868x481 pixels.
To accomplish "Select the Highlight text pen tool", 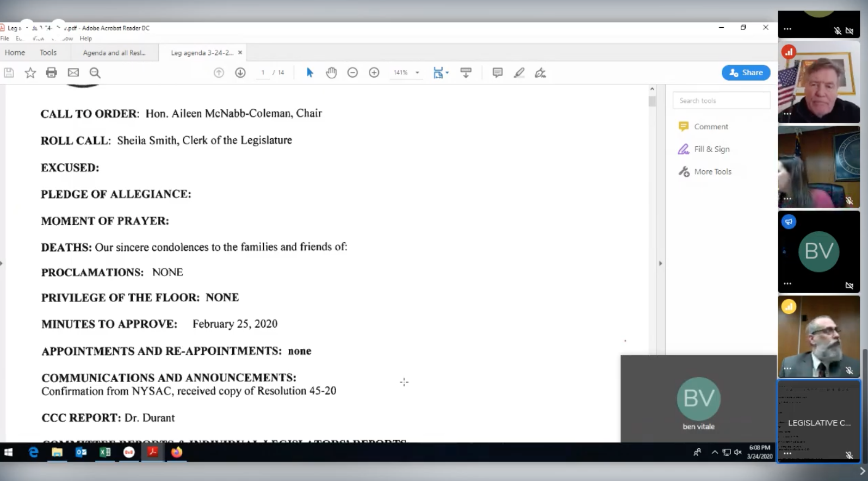I will click(519, 73).
